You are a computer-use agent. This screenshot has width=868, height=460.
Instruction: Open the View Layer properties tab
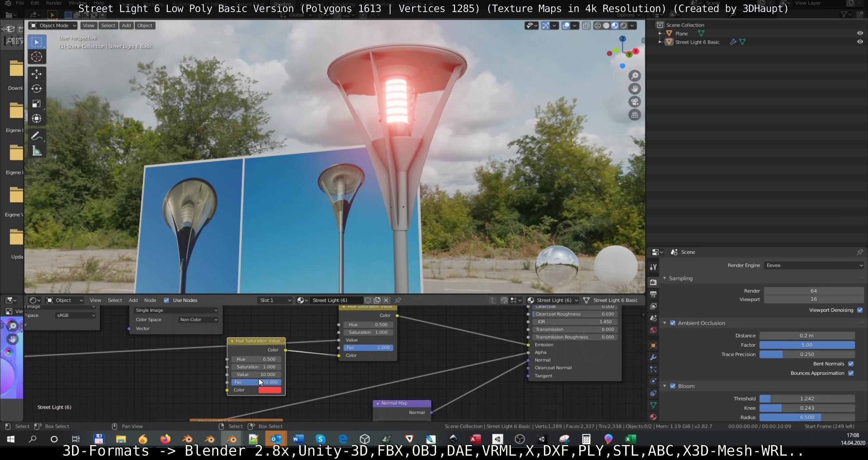pos(653,306)
